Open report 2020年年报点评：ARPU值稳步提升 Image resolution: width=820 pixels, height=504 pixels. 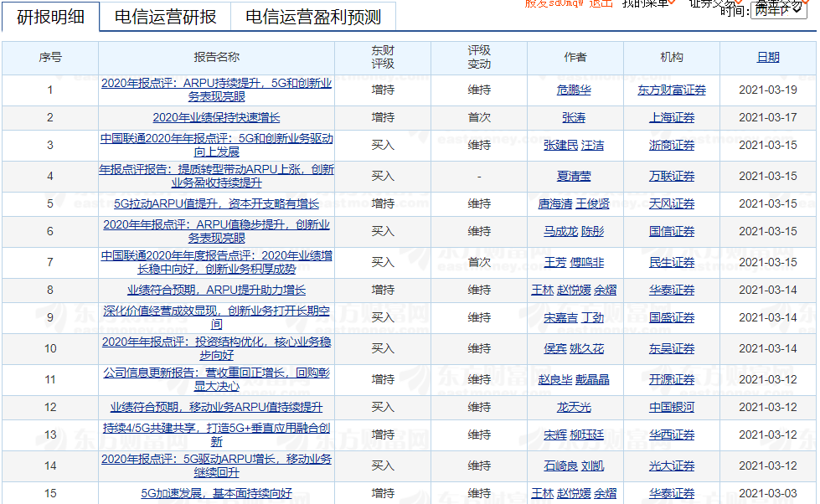216,232
